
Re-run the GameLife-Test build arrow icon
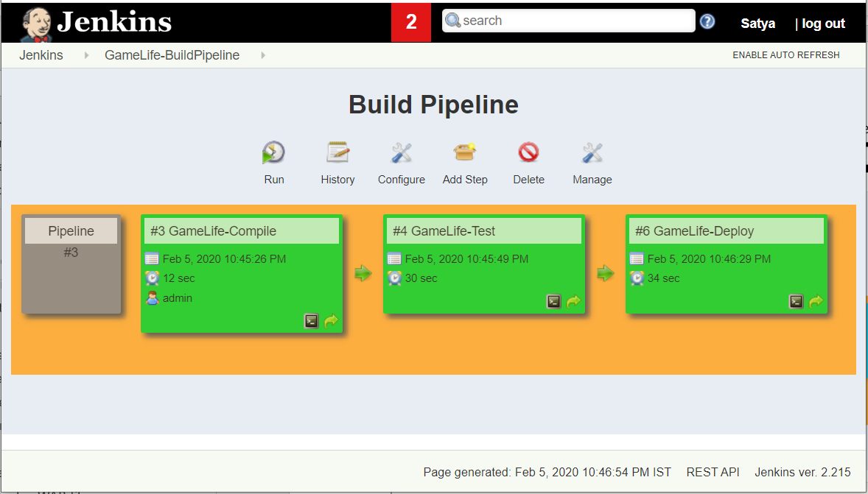pyautogui.click(x=573, y=301)
